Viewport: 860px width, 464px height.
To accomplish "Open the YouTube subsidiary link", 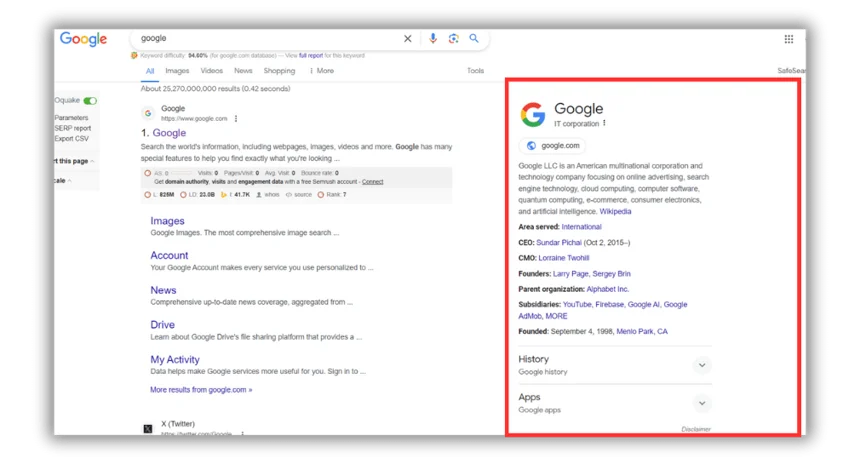I will click(577, 304).
